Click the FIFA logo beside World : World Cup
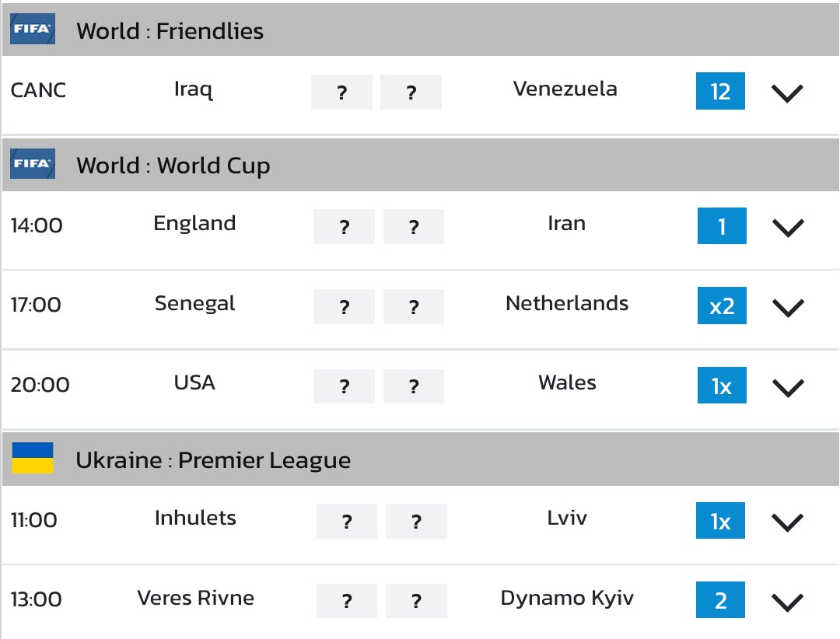Screen dimensions: 840x639 (x=33, y=165)
